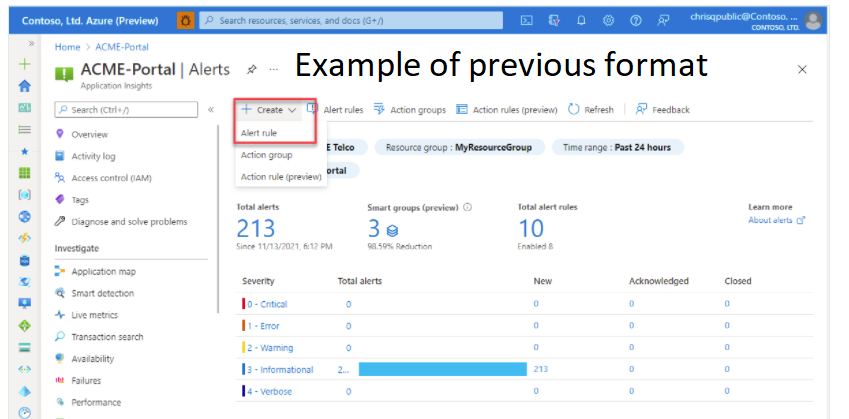Open Action groups in the toolbar

[x=410, y=110]
